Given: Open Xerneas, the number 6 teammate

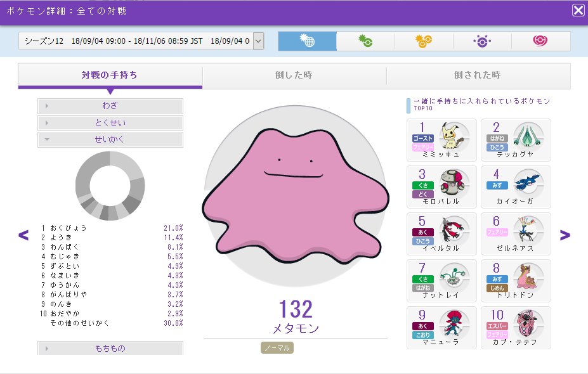Looking at the screenshot, I should (516, 233).
